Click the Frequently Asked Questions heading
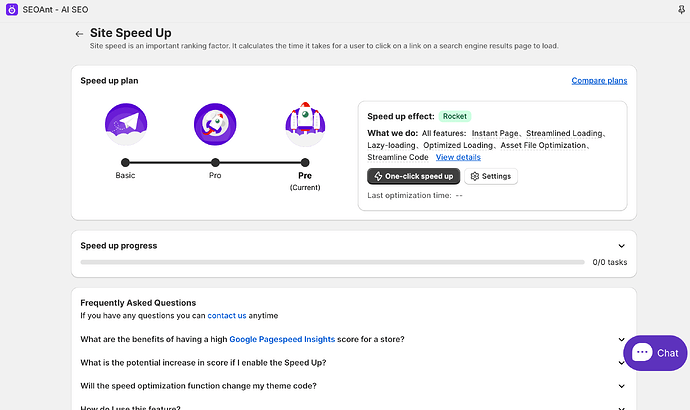Image resolution: width=690 pixels, height=410 pixels. 138,303
